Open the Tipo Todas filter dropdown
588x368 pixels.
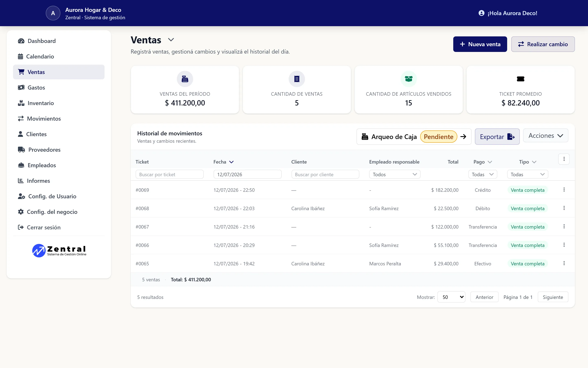click(528, 174)
